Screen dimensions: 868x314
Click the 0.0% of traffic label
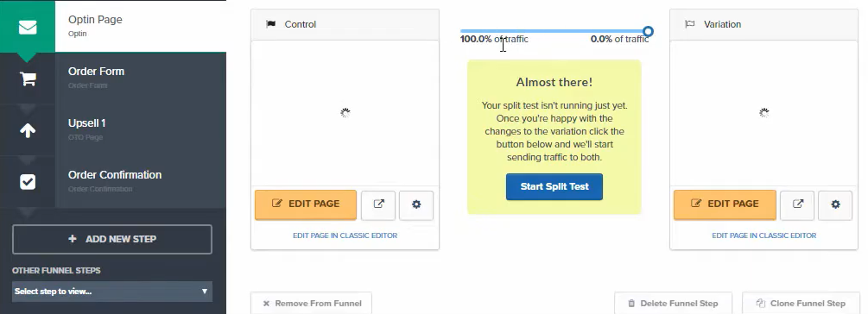point(619,40)
